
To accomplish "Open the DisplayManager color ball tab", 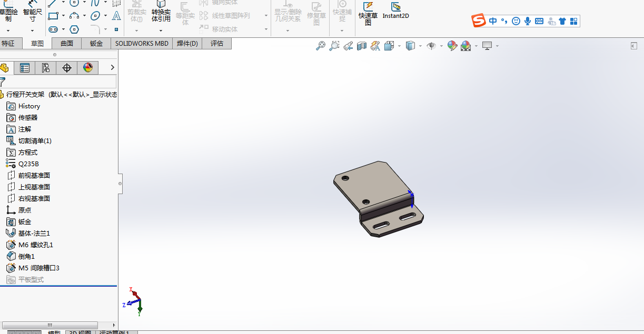I will [87, 68].
